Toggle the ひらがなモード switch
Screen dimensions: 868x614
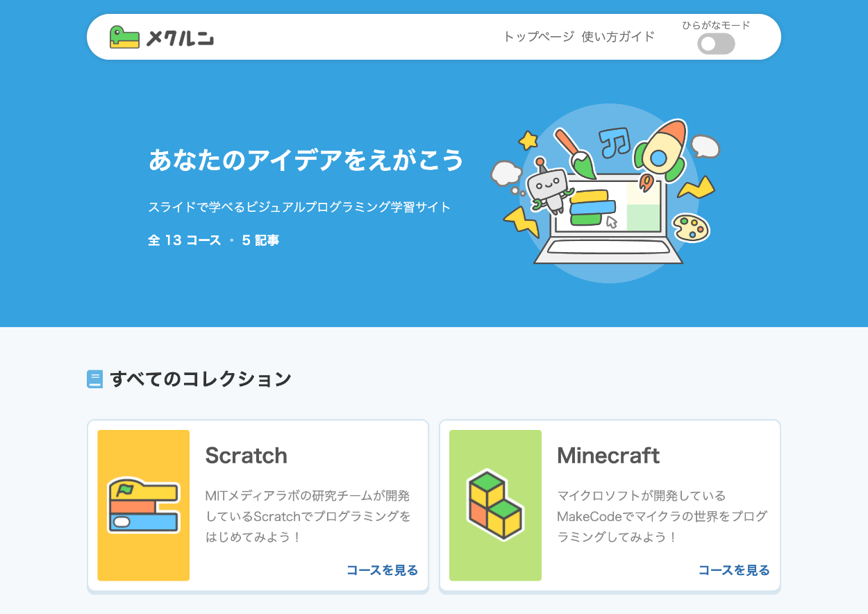(716, 44)
